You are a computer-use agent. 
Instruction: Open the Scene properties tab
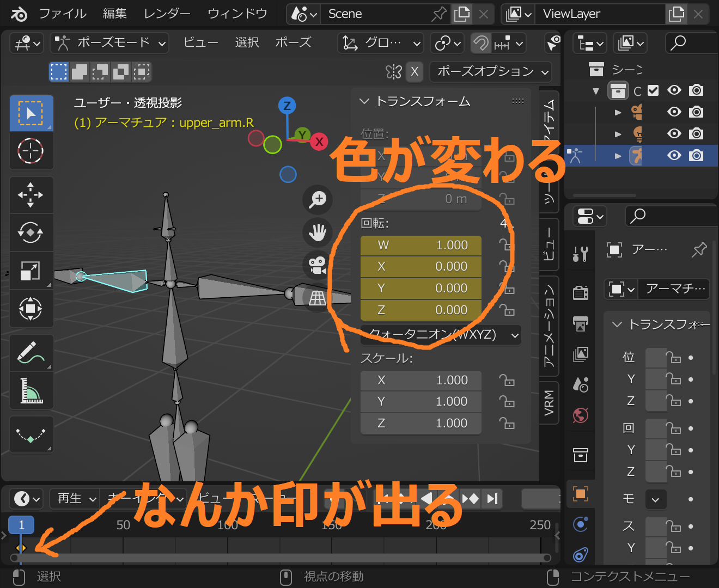(x=581, y=385)
